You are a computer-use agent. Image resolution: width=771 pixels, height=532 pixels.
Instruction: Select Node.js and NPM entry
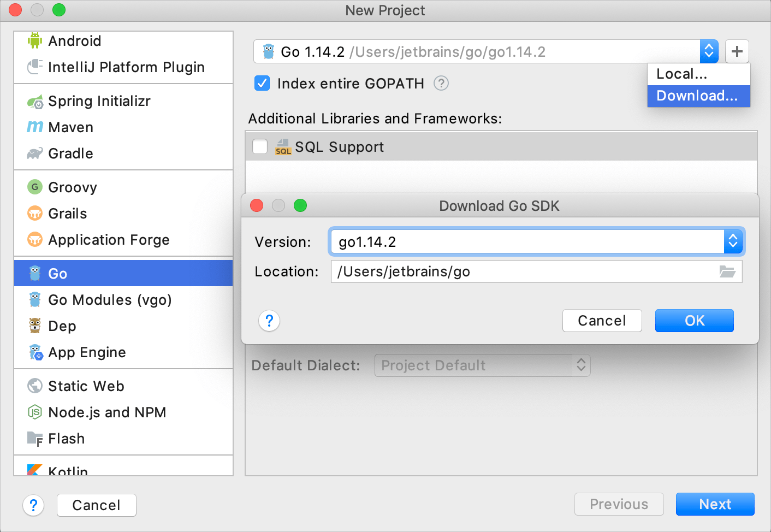(x=123, y=412)
